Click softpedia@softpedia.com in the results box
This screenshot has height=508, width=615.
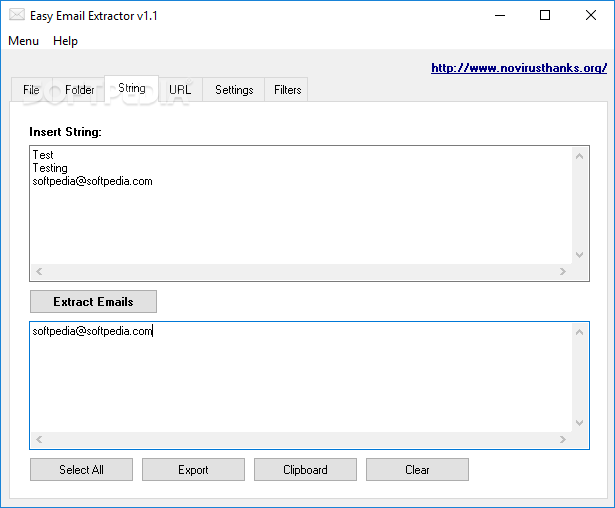92,331
